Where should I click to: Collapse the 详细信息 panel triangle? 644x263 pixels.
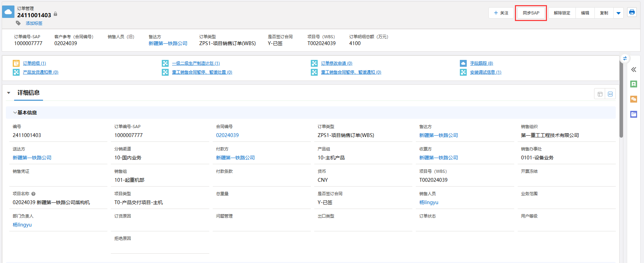point(9,93)
